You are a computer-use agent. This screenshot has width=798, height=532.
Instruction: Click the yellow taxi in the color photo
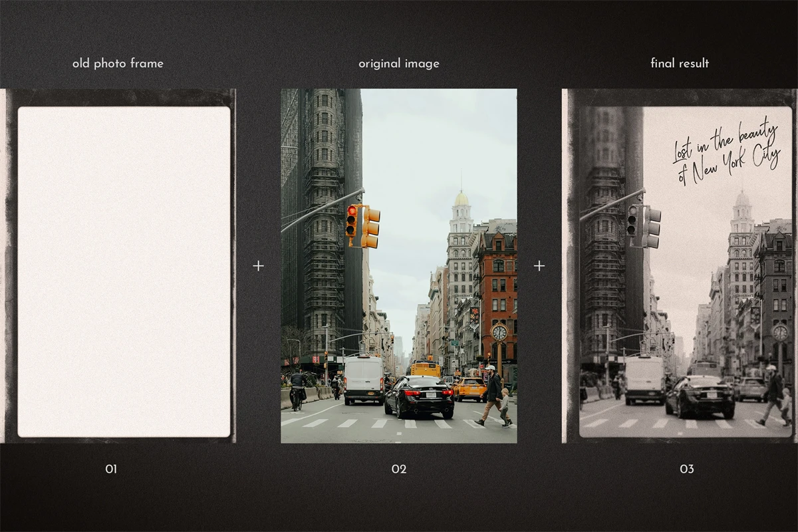[x=469, y=388]
